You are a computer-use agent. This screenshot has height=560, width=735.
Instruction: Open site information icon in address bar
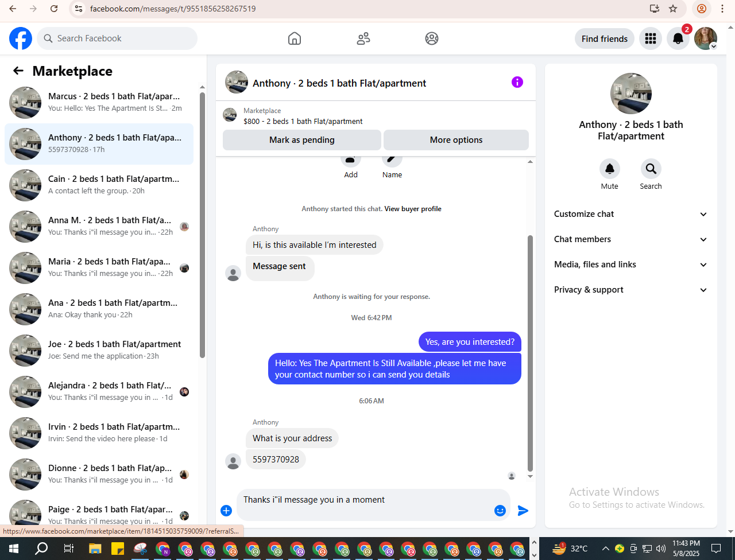point(79,9)
